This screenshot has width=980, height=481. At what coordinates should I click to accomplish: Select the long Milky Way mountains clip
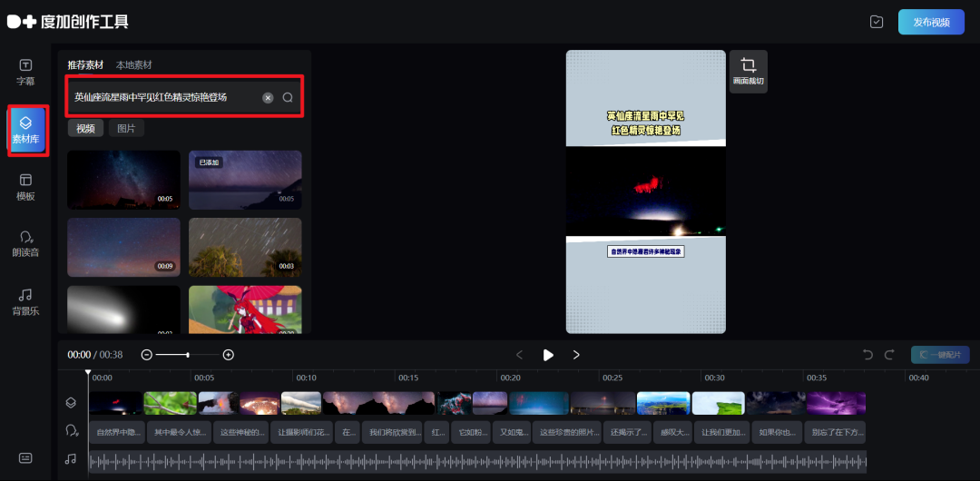[x=378, y=404]
